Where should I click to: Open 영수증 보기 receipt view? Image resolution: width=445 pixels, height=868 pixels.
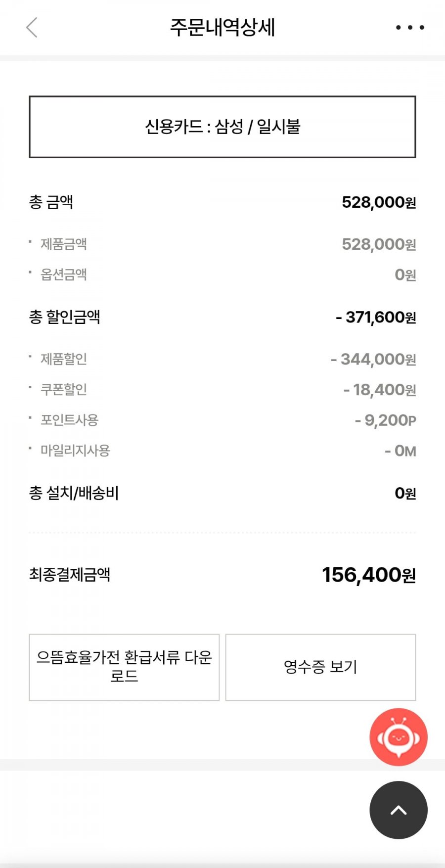tap(320, 667)
